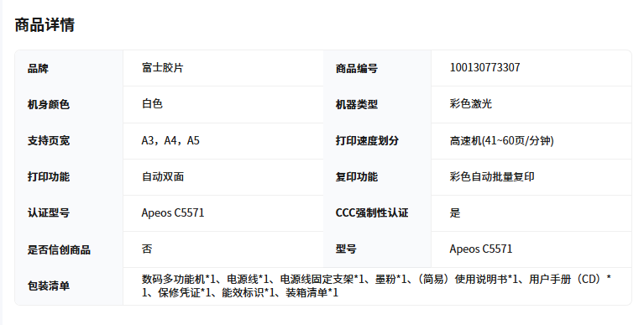Viewport: 644px width, 325px height.
Task: Click the packing list text starting 数码多功能机*1
Action: [377, 286]
